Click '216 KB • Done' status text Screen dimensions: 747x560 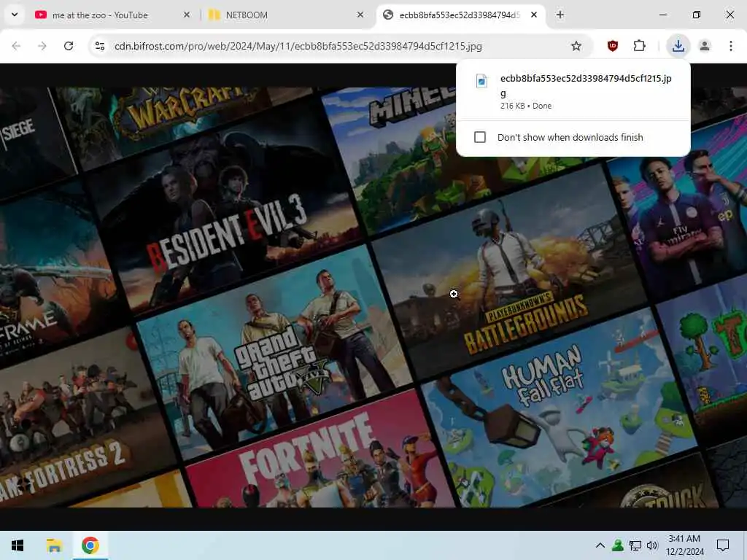tap(526, 106)
